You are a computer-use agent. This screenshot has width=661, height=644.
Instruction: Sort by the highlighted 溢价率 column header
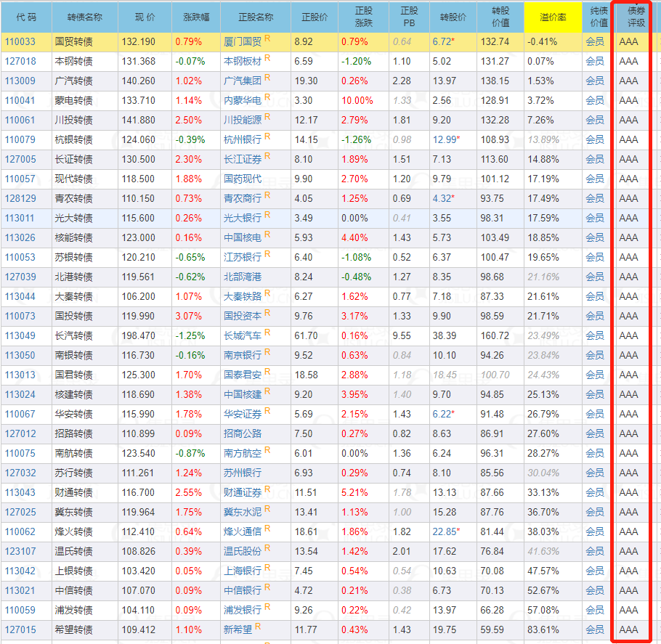(x=553, y=17)
